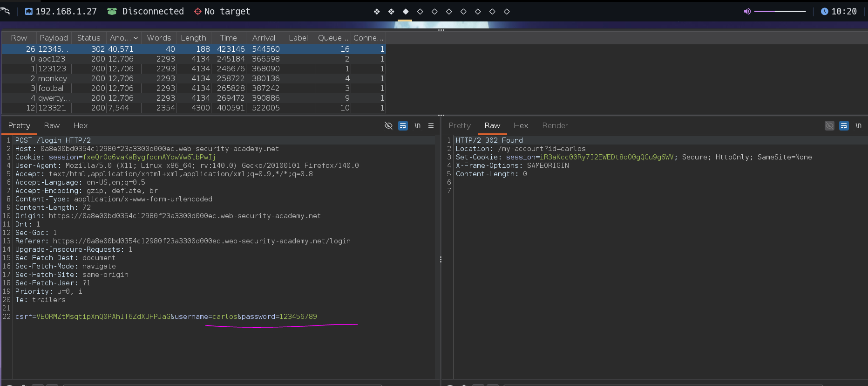This screenshot has height=386, width=868.
Task: Click the Set-Cookie response header line
Action: (634, 157)
